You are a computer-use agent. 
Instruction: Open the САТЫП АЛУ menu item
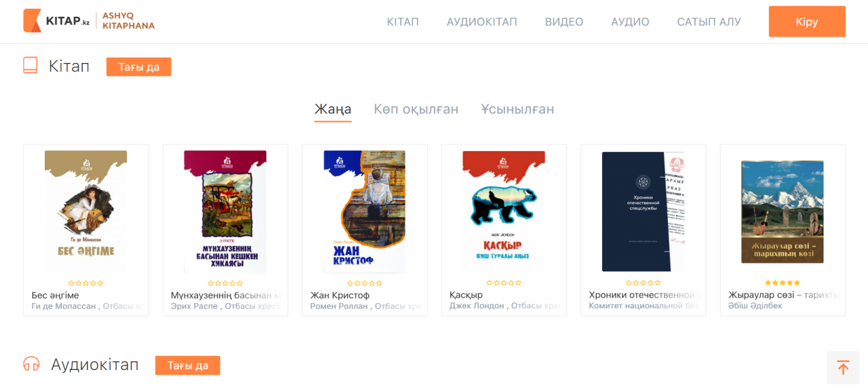point(709,22)
